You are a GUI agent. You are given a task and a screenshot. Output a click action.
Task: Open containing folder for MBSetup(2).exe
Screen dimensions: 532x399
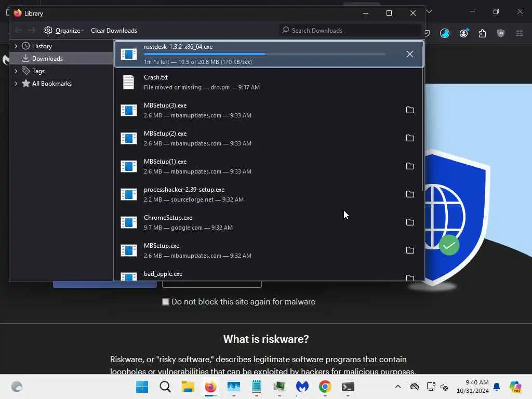coord(410,138)
